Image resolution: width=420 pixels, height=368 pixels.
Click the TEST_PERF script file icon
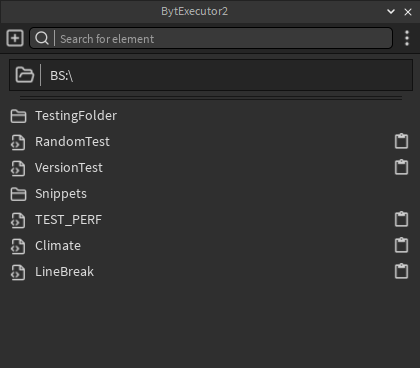pos(18,220)
